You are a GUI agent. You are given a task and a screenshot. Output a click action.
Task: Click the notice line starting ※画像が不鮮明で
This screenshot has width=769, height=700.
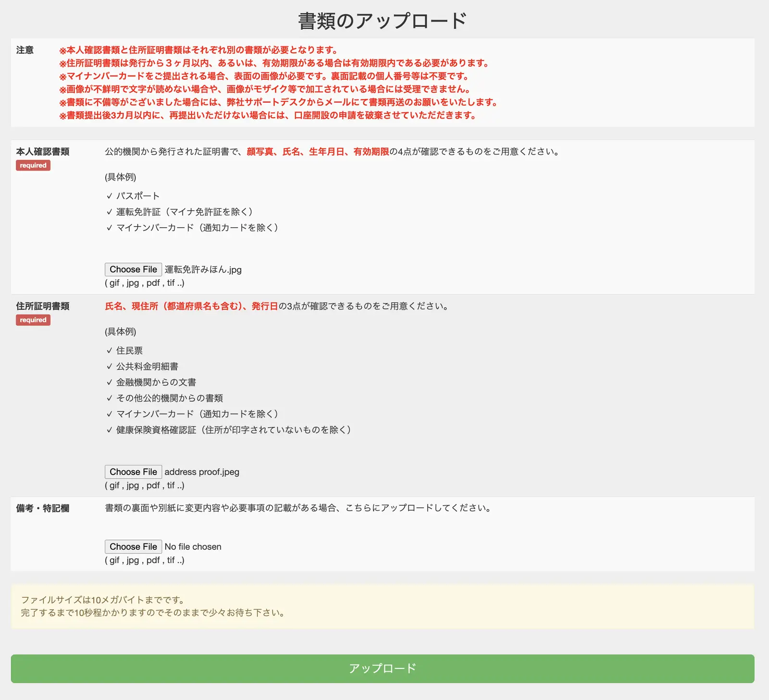click(x=266, y=89)
